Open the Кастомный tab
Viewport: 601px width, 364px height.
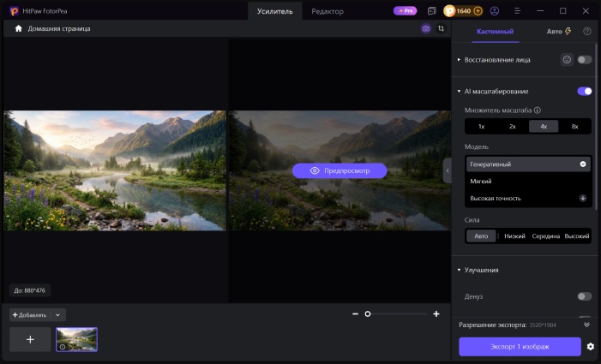click(496, 32)
